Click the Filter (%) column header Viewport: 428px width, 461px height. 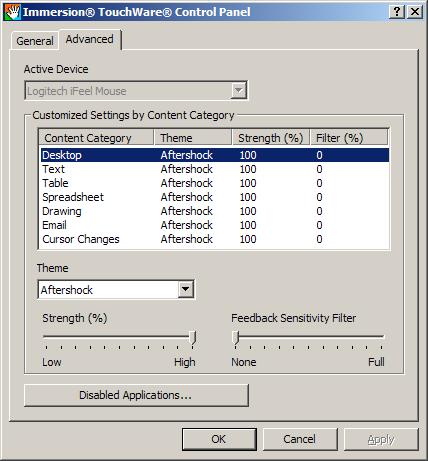(349, 138)
